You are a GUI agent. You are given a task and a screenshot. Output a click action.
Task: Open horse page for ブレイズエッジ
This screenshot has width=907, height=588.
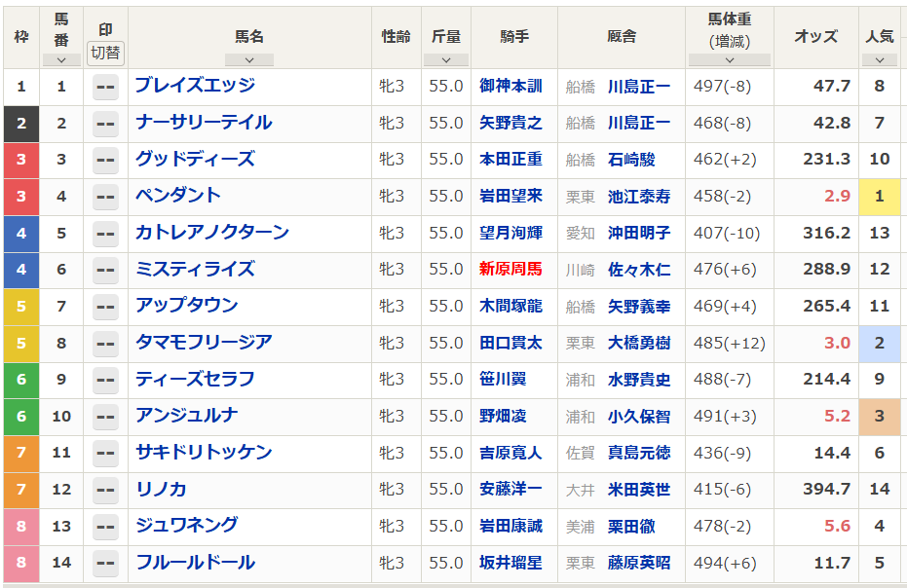[x=195, y=86]
